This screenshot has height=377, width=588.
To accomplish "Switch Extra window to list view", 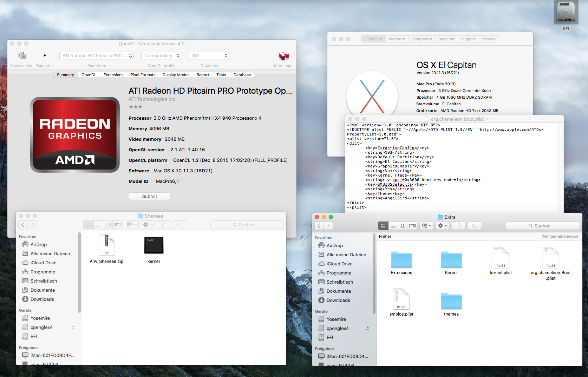I will [393, 226].
